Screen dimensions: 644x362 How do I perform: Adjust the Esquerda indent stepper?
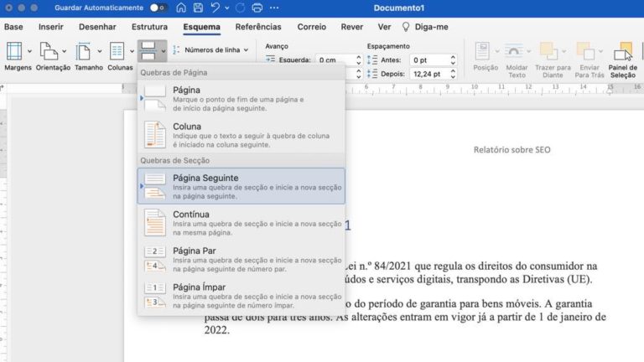(x=359, y=60)
